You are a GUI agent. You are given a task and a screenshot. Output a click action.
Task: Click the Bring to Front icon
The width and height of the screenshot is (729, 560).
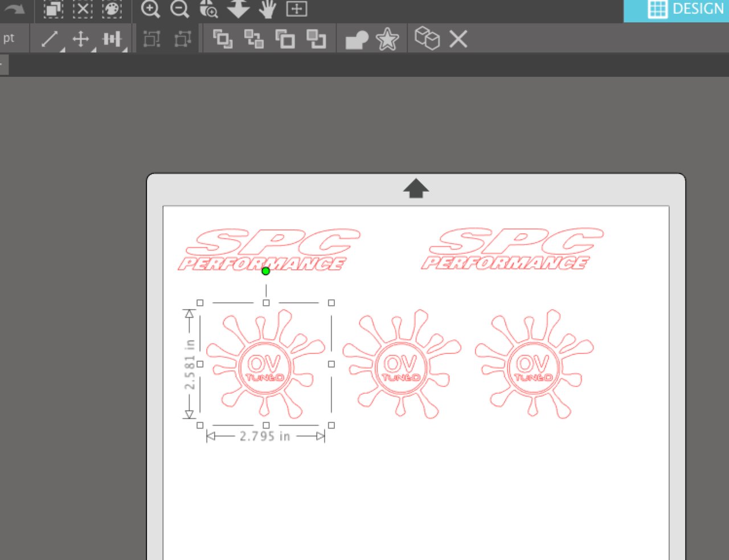(x=223, y=39)
